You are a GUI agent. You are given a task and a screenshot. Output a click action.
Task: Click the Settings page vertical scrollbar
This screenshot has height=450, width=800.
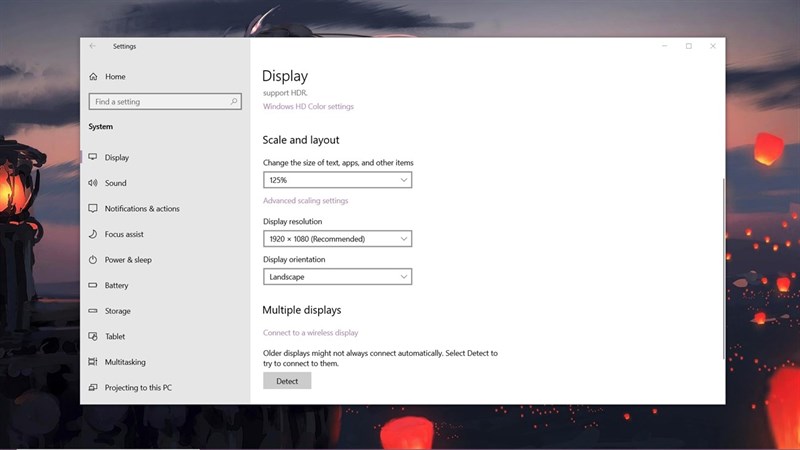pos(723,268)
